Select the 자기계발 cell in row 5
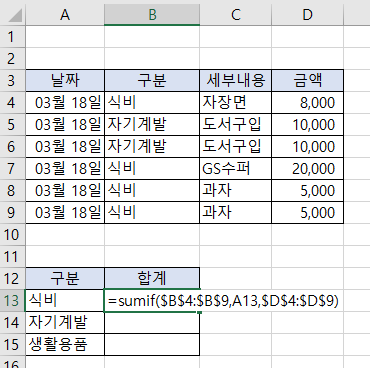The height and width of the screenshot is (368, 370). [x=152, y=125]
